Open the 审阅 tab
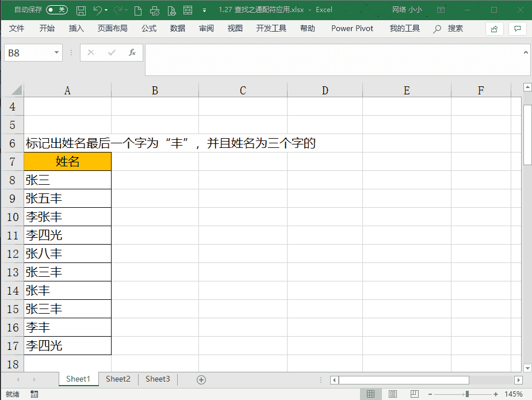532x400 pixels. (x=206, y=29)
